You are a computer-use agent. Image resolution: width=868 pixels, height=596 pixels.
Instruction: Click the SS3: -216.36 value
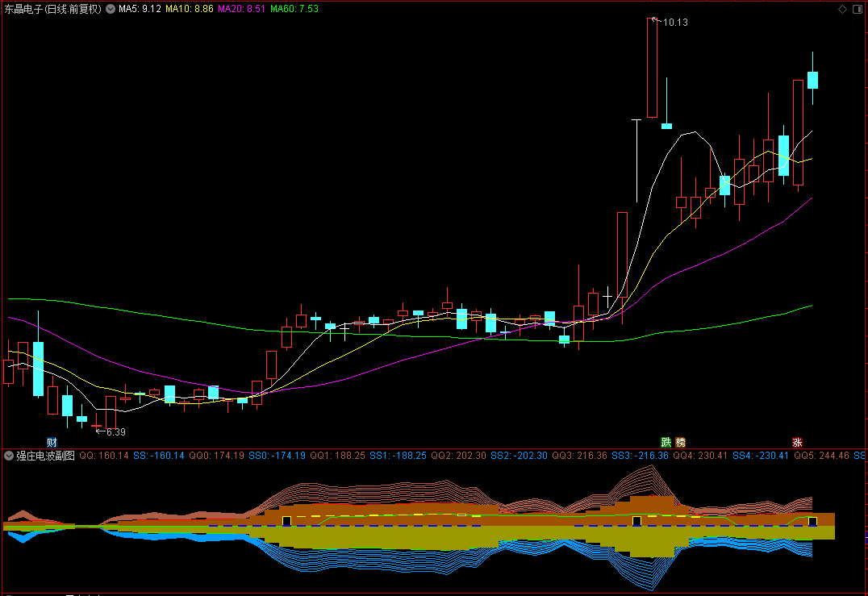640,456
